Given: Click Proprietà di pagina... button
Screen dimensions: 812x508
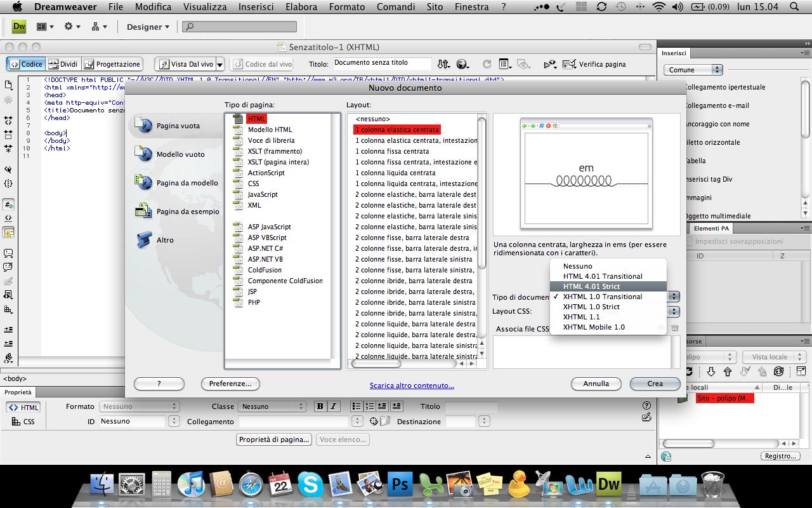Looking at the screenshot, I should (274, 439).
